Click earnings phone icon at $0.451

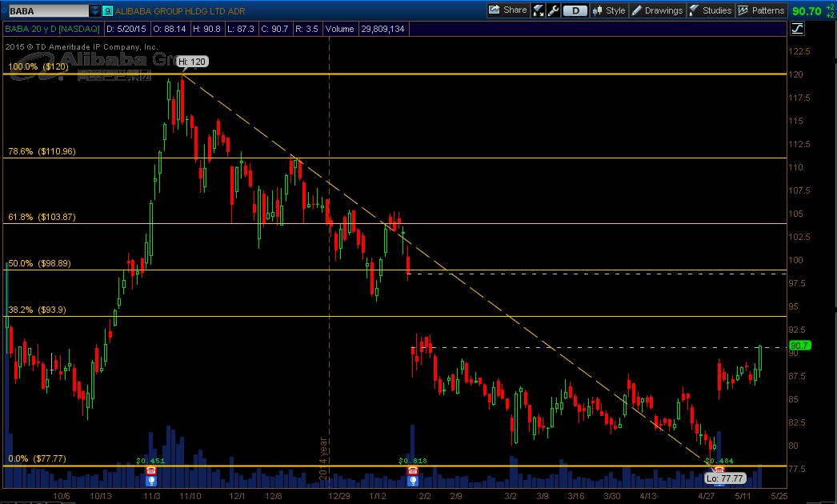(x=151, y=470)
